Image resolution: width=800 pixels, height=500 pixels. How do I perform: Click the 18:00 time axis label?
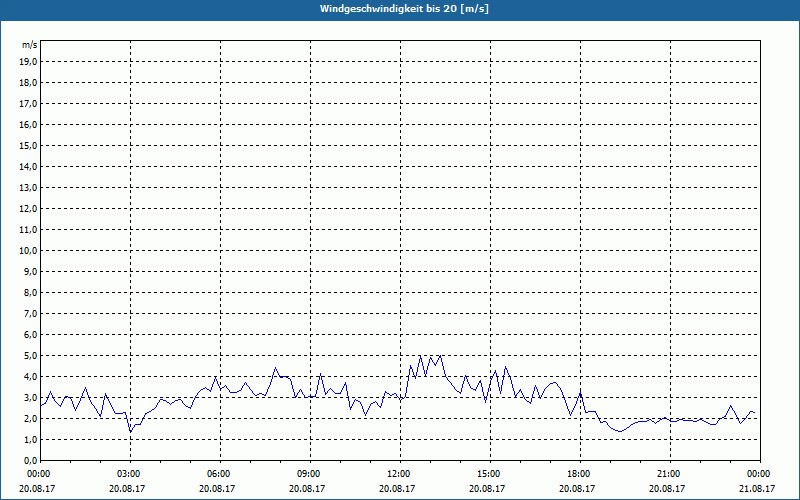pos(578,474)
